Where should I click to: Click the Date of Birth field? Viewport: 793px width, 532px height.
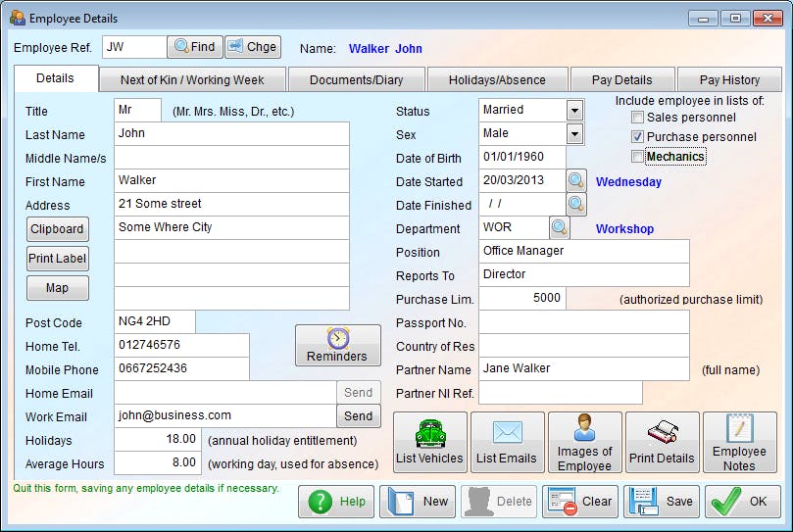point(522,158)
